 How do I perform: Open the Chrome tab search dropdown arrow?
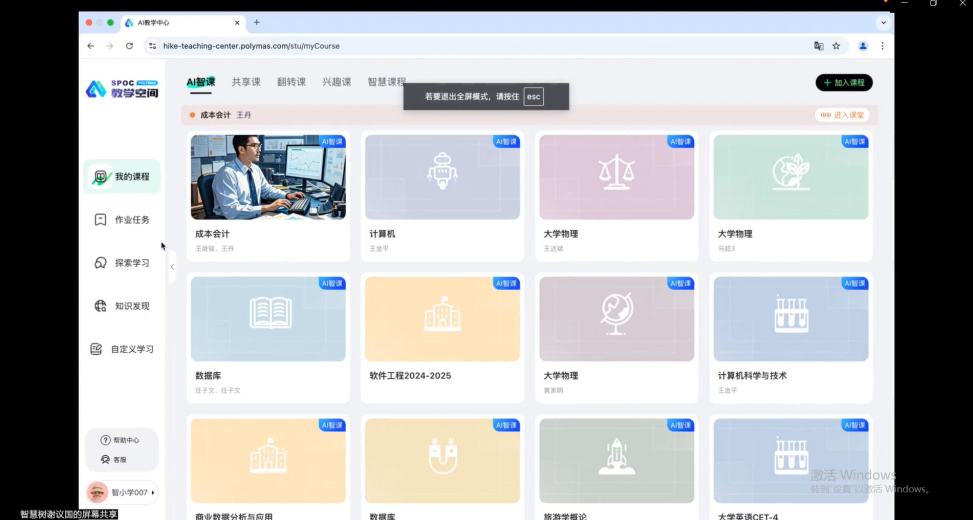click(883, 22)
